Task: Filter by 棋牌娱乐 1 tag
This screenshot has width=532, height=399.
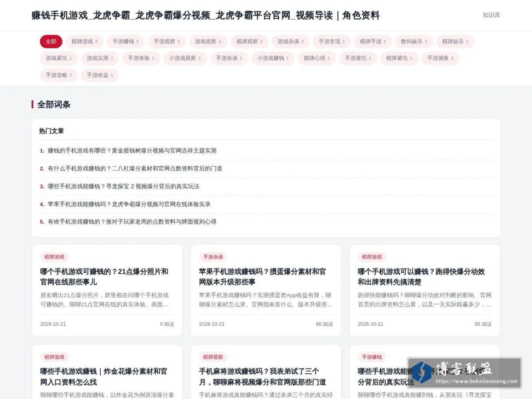Action: [x=455, y=42]
